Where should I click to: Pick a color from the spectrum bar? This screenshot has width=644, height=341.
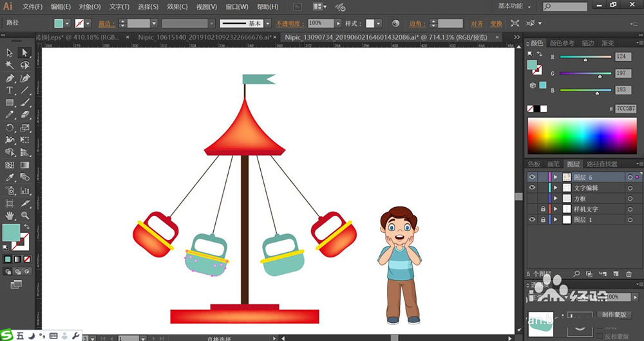[582, 136]
